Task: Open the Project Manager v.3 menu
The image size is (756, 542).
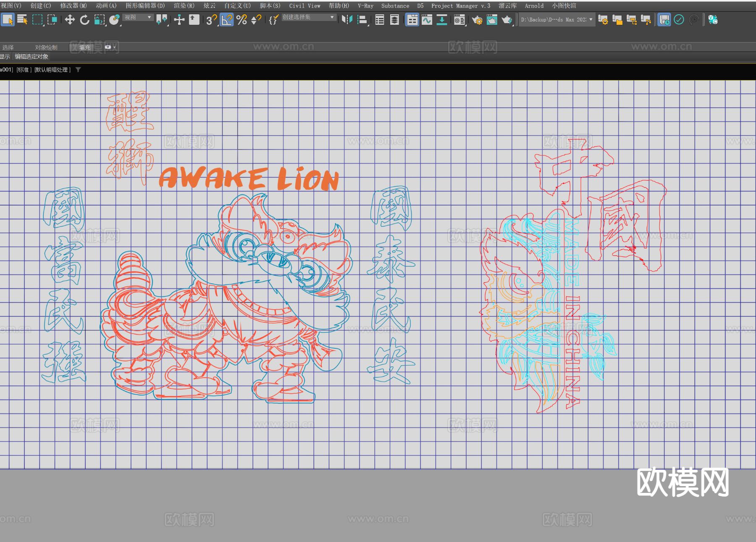Action: pyautogui.click(x=461, y=5)
